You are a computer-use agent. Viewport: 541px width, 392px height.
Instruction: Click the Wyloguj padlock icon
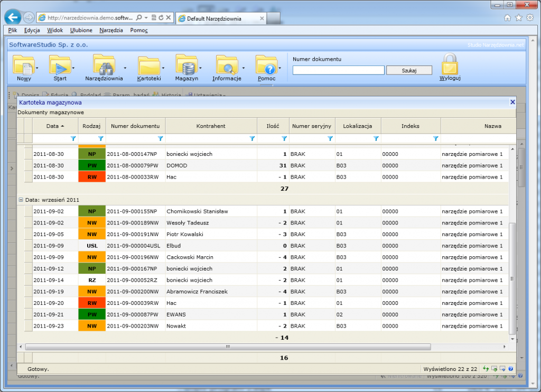(x=450, y=66)
